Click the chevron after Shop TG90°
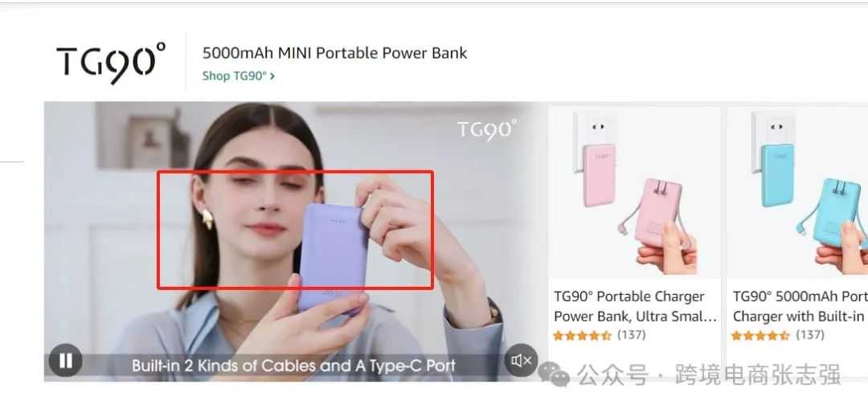Viewport: 868px width, 409px height. 272,76
